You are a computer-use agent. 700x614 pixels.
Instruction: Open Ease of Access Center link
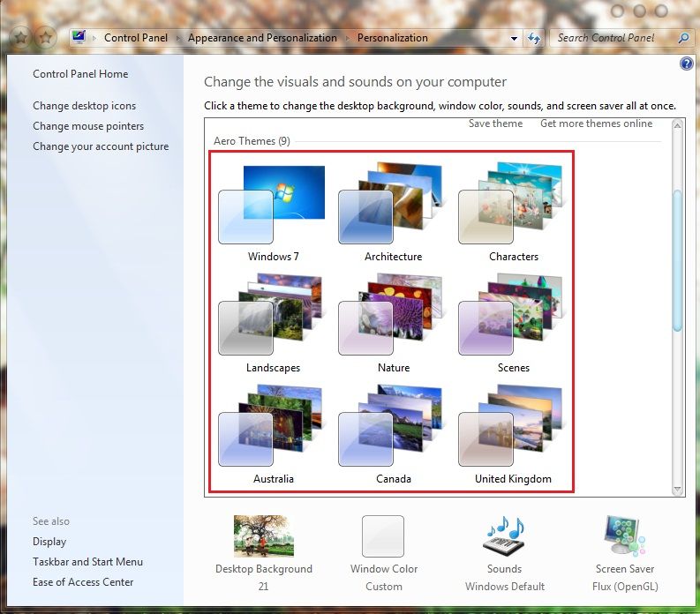click(83, 582)
